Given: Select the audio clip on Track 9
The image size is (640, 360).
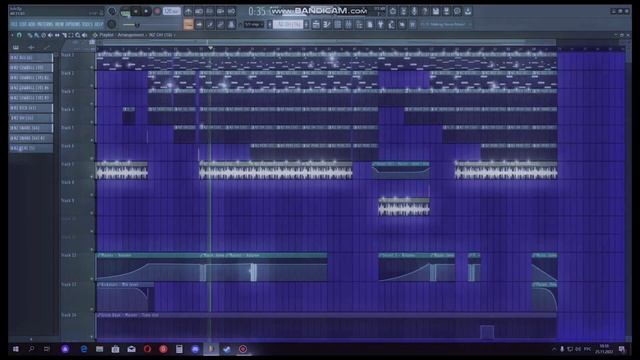Looking at the screenshot, I should tap(404, 207).
